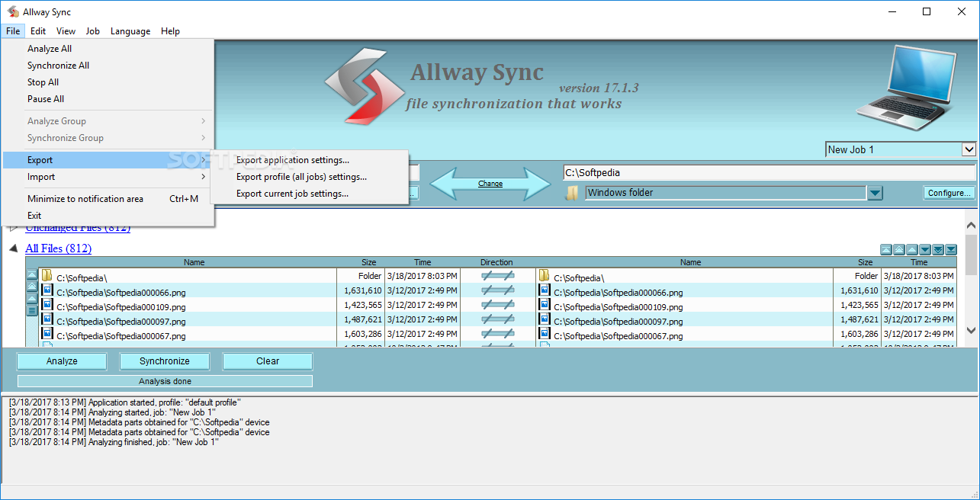The width and height of the screenshot is (980, 500).
Task: Click the direction icon for Softpedia000066.png row
Action: click(497, 290)
